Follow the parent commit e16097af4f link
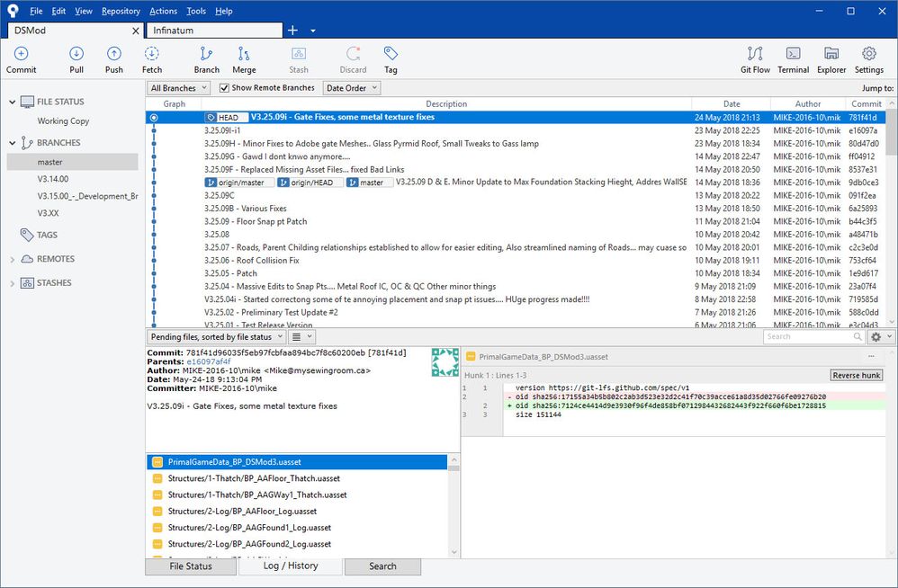Viewport: 898px width, 588px height. 209,361
